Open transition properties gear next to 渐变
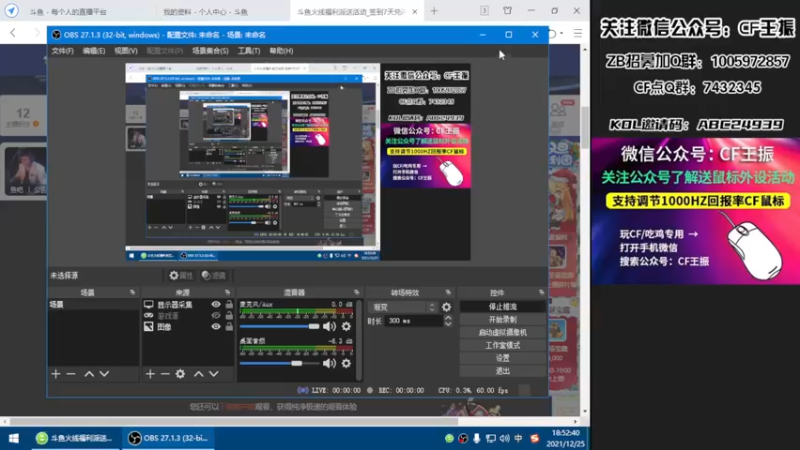800x450 pixels. 446,307
